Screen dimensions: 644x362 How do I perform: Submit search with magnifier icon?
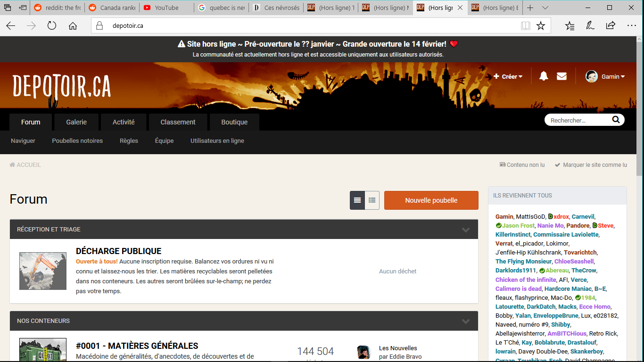616,120
